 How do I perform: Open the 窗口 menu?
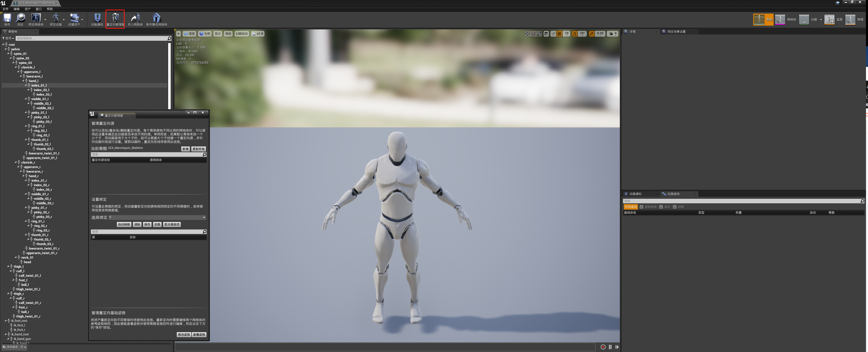pos(39,9)
